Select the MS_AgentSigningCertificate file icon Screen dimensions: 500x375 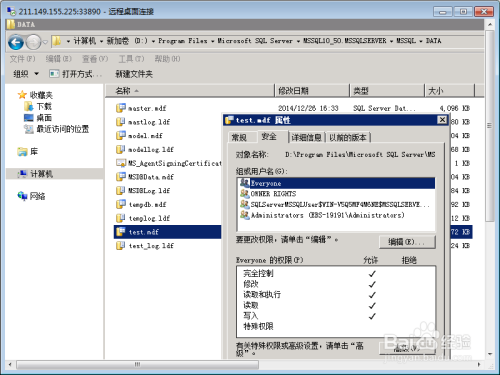121,163
